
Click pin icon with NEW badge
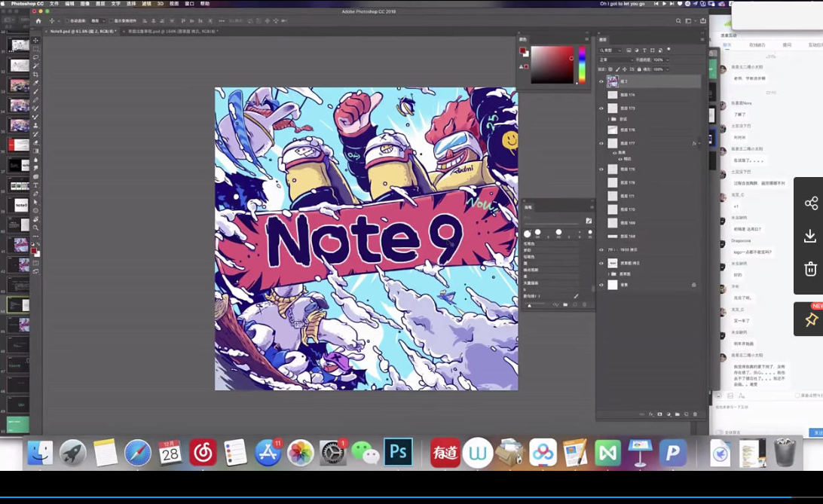pyautogui.click(x=811, y=319)
